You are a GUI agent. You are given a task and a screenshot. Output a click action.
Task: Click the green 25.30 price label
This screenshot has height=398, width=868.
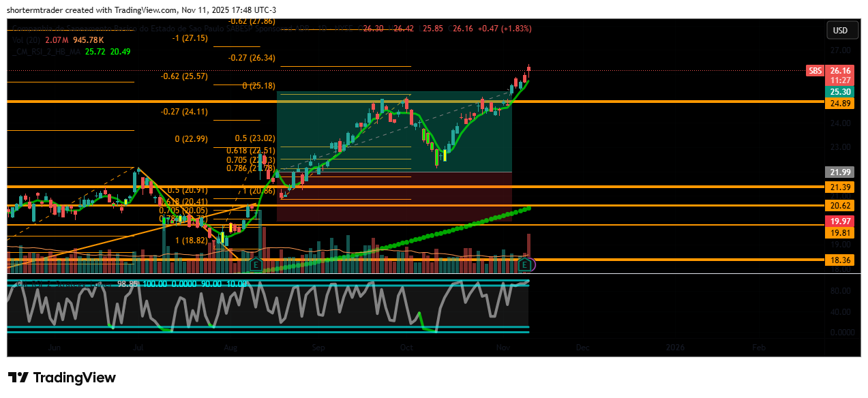click(x=841, y=92)
